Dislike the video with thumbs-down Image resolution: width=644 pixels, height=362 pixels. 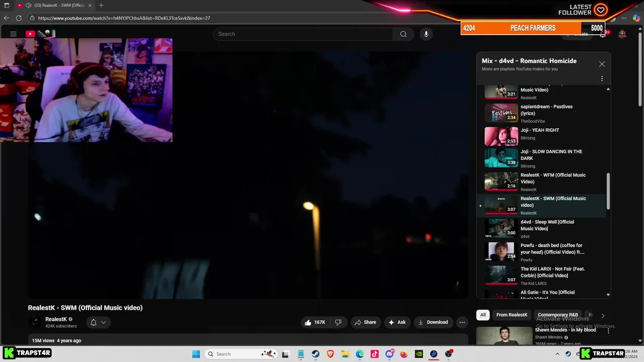click(338, 322)
